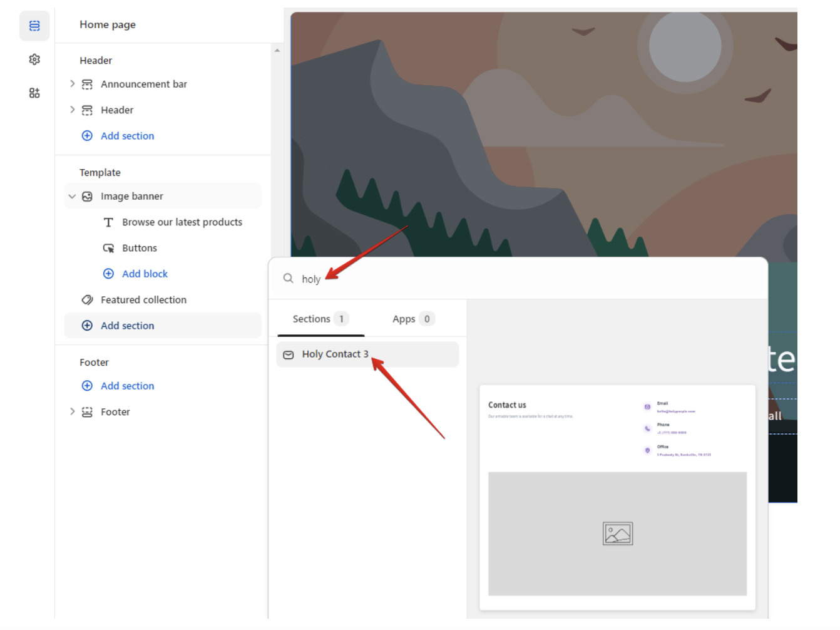Screen dimensions: 840x630
Task: Open the Sections panel icon in left rail
Action: point(34,26)
